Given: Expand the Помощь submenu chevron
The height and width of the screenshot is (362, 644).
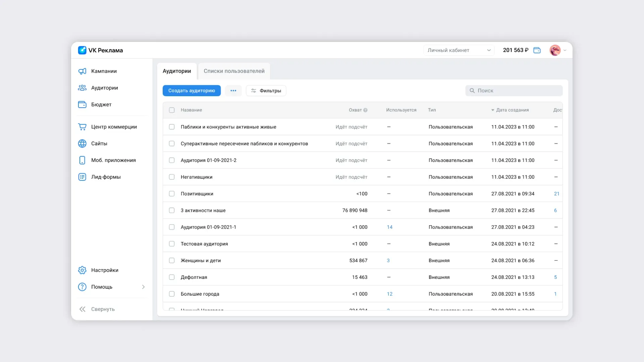Looking at the screenshot, I should click(143, 287).
